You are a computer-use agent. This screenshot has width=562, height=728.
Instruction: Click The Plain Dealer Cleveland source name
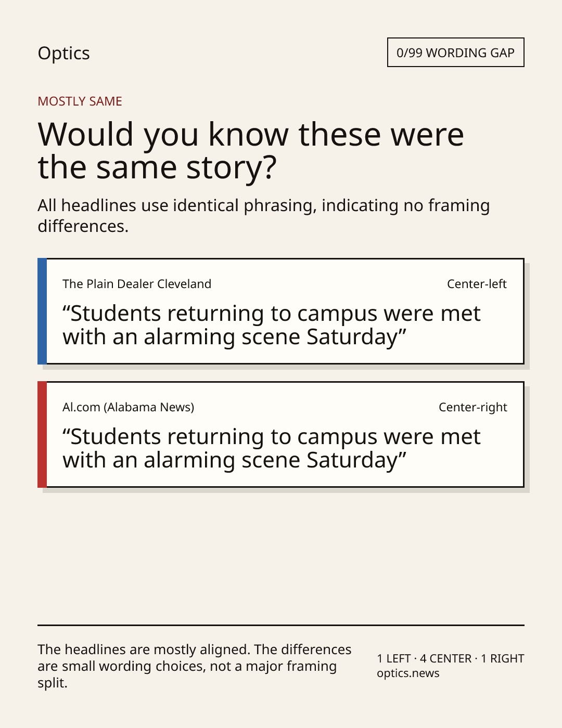click(137, 284)
